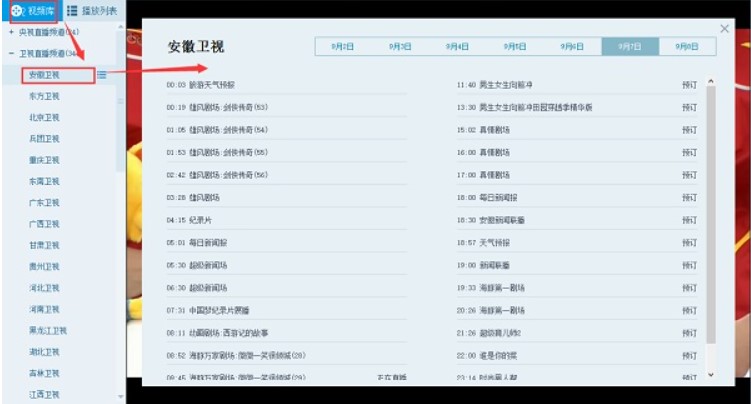751x404 pixels.
Task: Click 预订 for the 17:00 program
Action: (689, 175)
